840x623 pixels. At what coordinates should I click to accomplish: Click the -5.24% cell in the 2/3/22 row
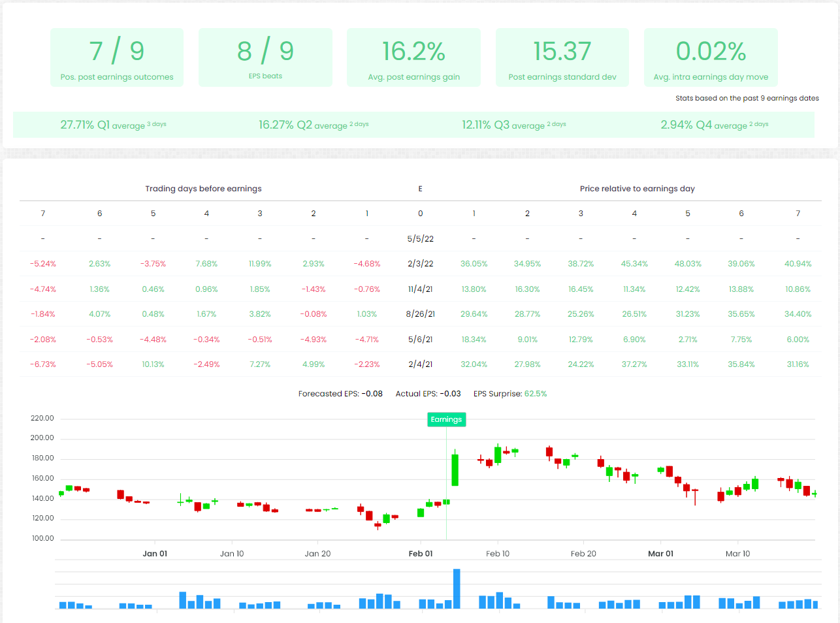[x=43, y=264]
